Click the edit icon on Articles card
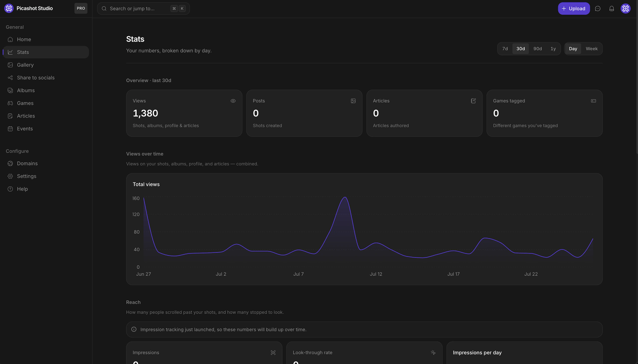Viewport: 638px width, 364px height. (473, 101)
